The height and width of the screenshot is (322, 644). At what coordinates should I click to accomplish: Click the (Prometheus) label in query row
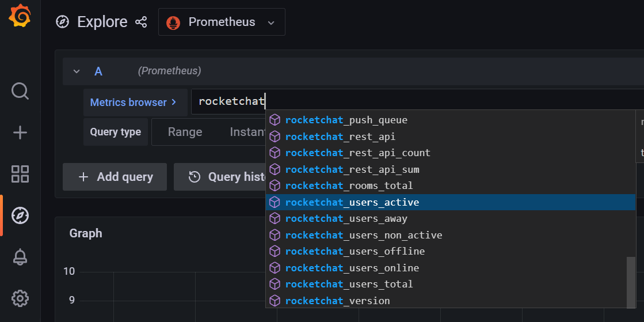(x=170, y=71)
